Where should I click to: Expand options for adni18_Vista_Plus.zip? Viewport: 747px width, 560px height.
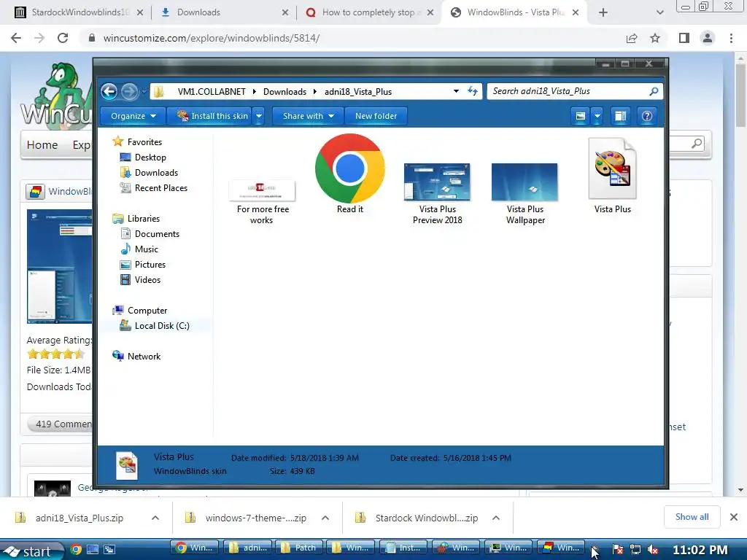click(x=155, y=518)
